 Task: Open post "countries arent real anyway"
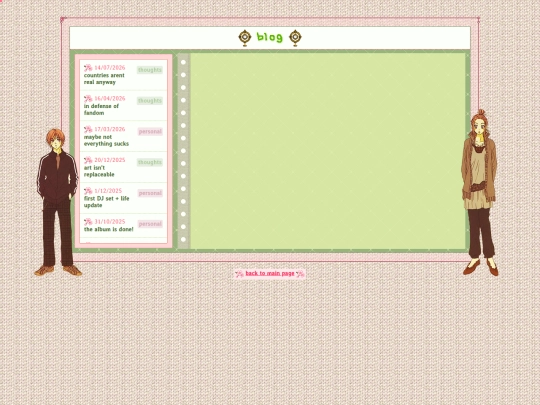(x=104, y=79)
